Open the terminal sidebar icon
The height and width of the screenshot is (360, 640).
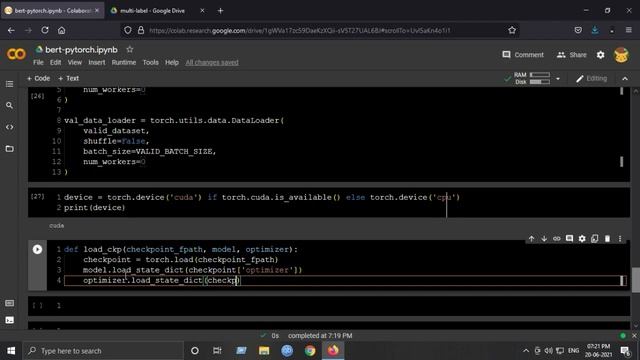(x=9, y=320)
